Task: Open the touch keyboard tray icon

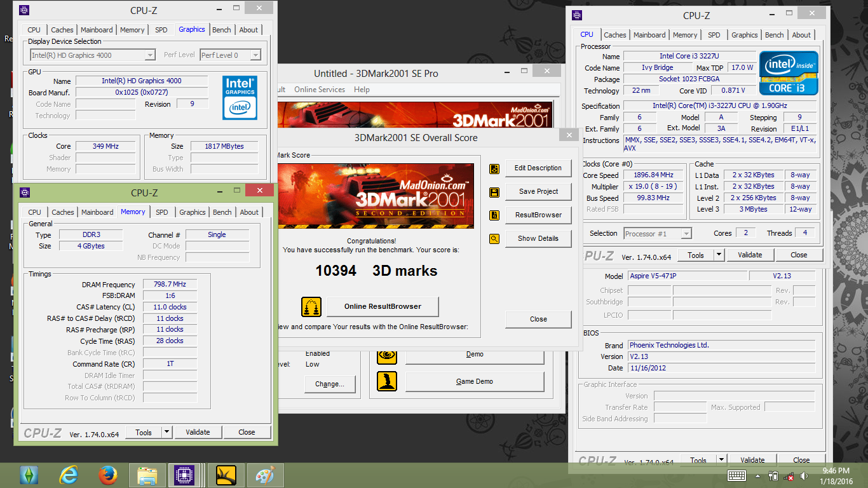Action: tap(737, 475)
